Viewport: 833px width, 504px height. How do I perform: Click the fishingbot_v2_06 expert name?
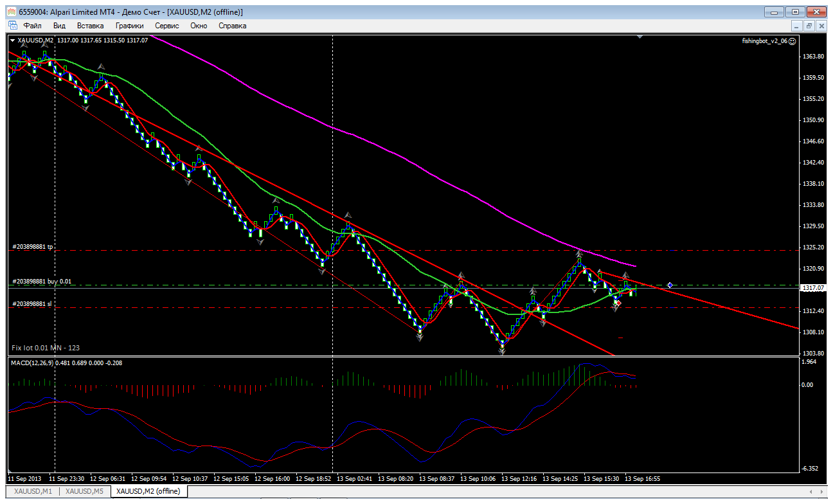[764, 40]
